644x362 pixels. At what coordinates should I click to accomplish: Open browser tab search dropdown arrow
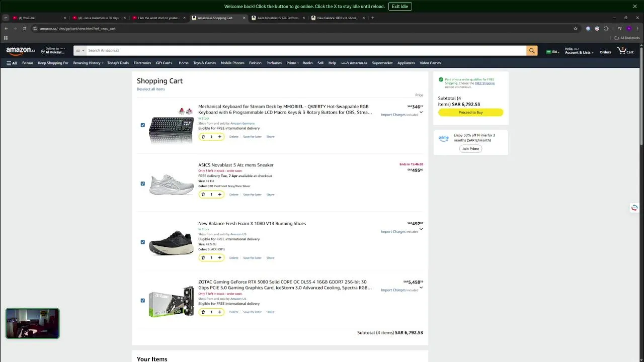[6, 18]
